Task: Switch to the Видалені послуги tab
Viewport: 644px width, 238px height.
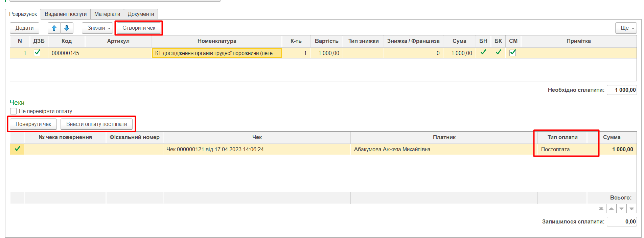Action: pyautogui.click(x=66, y=14)
